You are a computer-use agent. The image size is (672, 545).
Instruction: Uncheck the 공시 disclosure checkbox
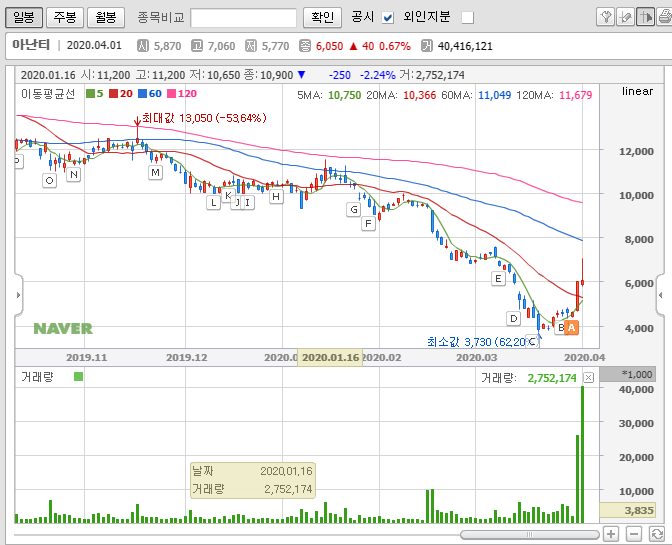(388, 18)
